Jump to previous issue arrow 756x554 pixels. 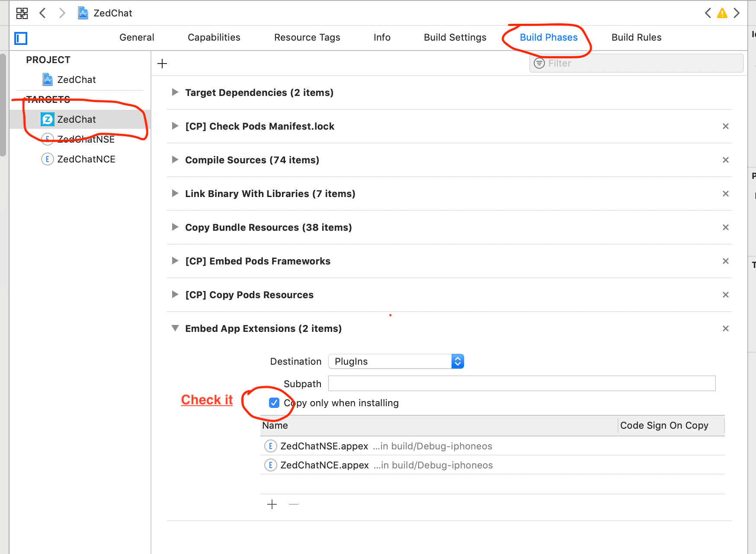[708, 13]
